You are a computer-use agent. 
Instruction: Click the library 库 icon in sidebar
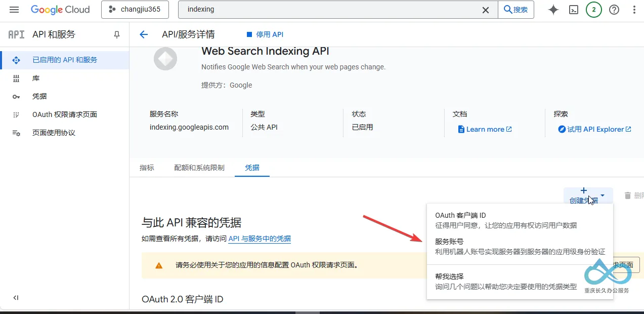[16, 78]
